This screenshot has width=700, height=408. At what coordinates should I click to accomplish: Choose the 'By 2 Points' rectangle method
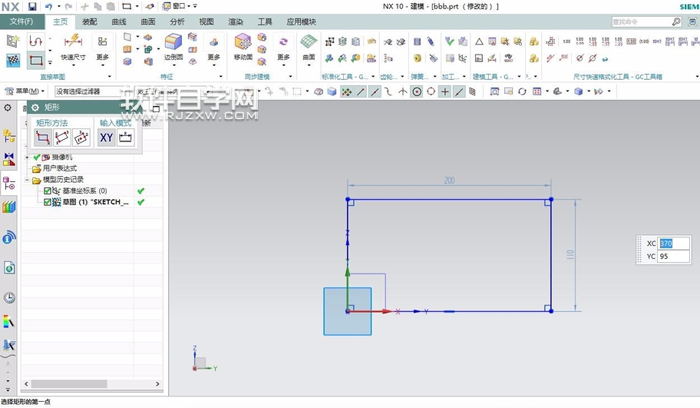[x=43, y=137]
